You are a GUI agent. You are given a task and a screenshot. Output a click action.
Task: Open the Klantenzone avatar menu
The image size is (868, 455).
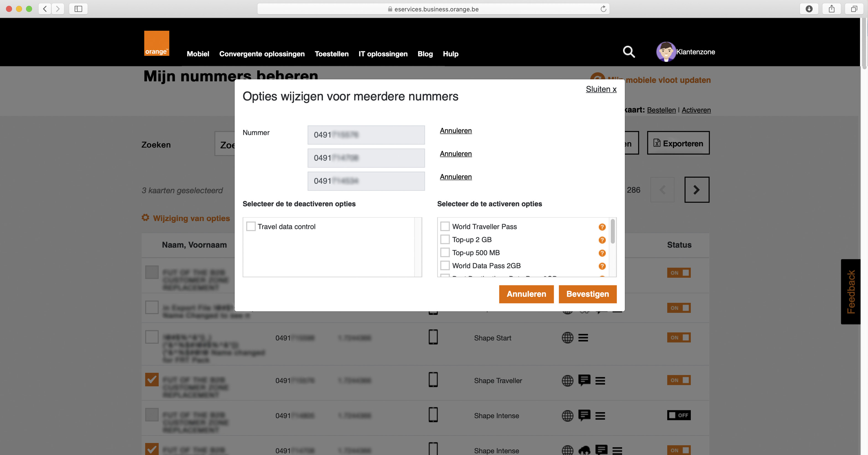tap(666, 52)
